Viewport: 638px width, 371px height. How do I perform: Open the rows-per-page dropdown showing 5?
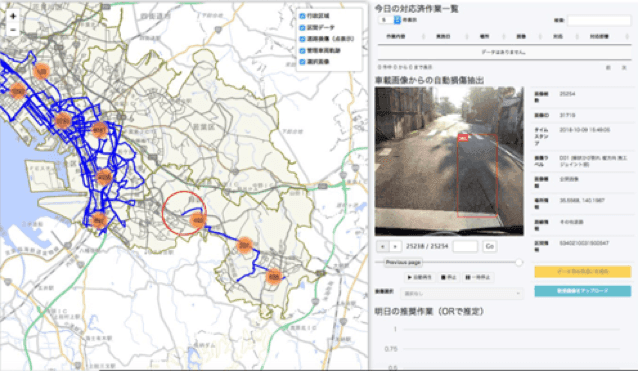(x=389, y=20)
